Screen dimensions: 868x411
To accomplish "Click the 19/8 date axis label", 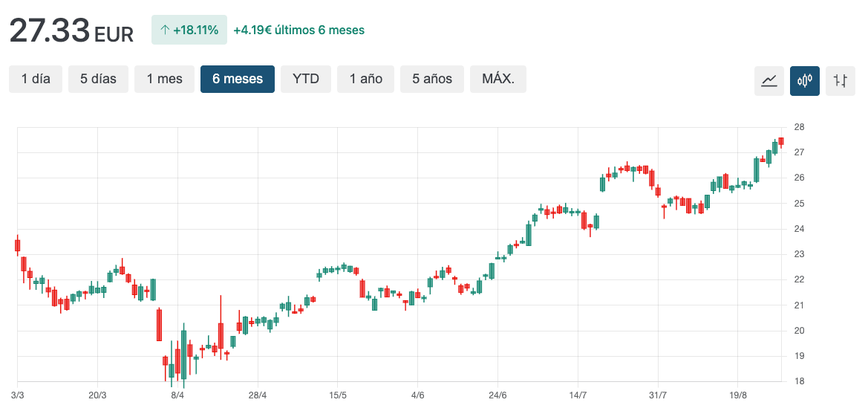I will click(737, 395).
